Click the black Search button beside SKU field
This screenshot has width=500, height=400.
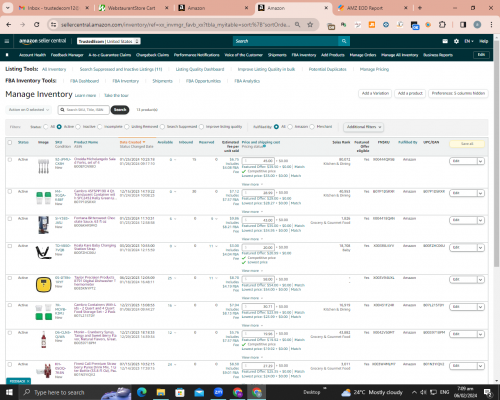120,110
